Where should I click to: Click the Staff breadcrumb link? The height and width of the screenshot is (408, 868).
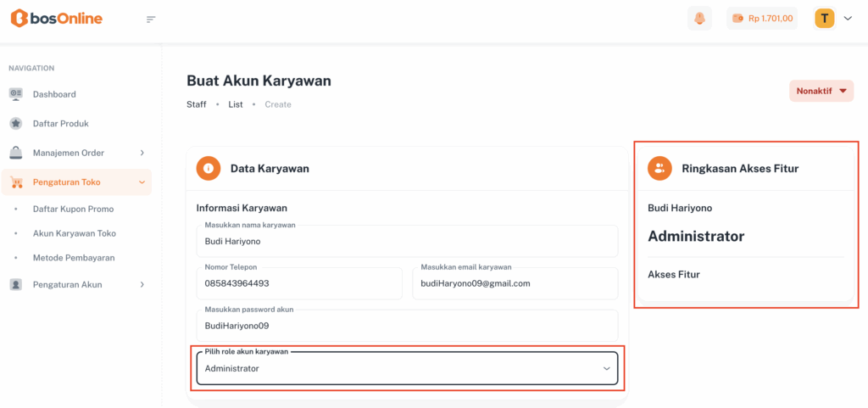pyautogui.click(x=196, y=104)
